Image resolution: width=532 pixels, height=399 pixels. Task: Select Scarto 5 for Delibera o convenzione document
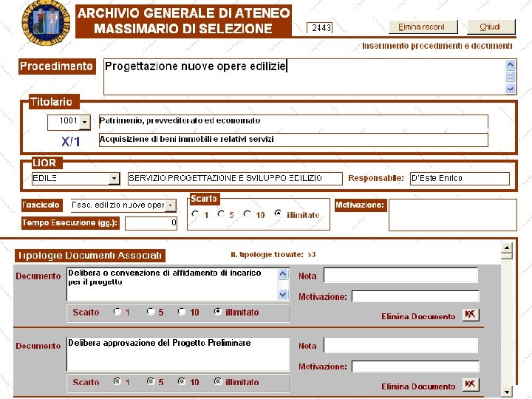point(151,312)
